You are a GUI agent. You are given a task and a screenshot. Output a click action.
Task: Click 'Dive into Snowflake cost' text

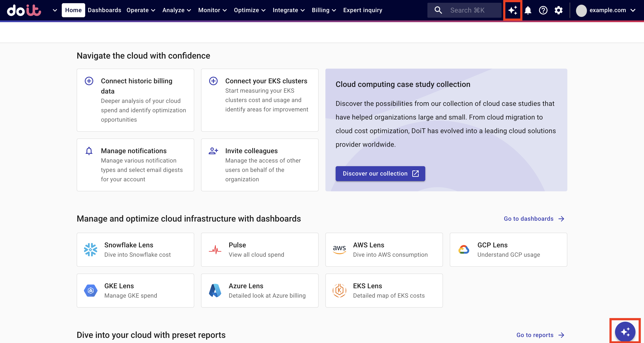pos(137,255)
